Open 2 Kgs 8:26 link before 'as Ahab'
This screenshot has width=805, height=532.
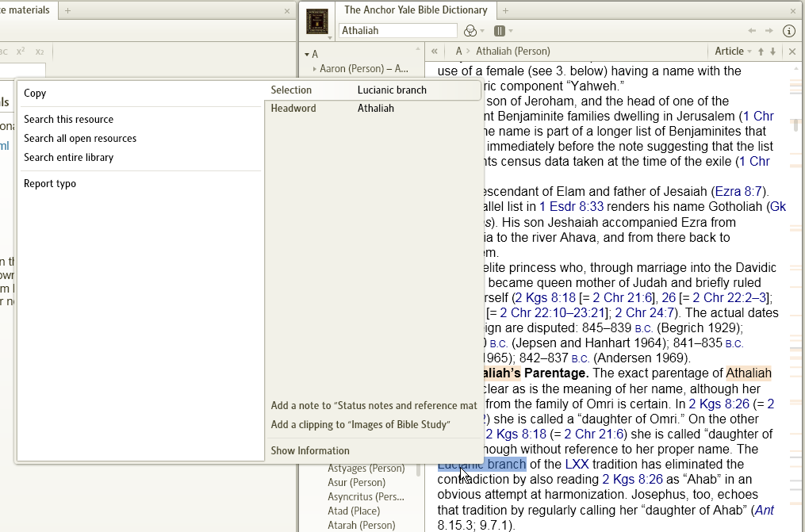coord(632,480)
